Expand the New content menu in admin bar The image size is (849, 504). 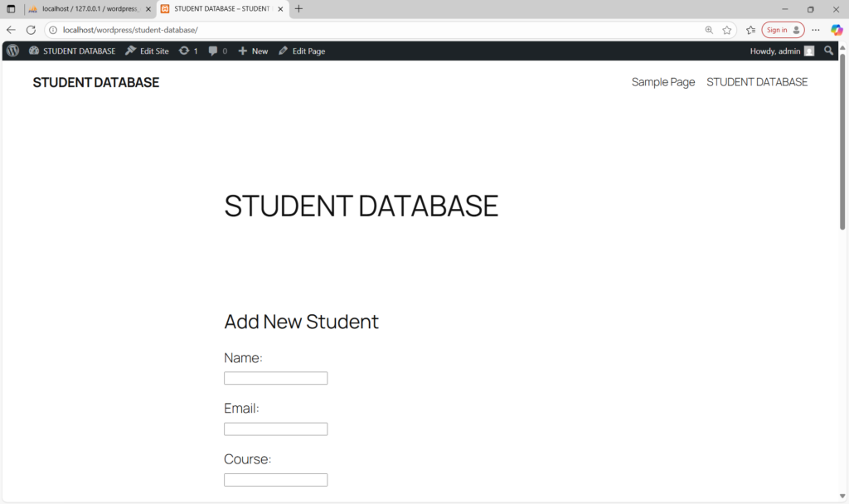(253, 51)
